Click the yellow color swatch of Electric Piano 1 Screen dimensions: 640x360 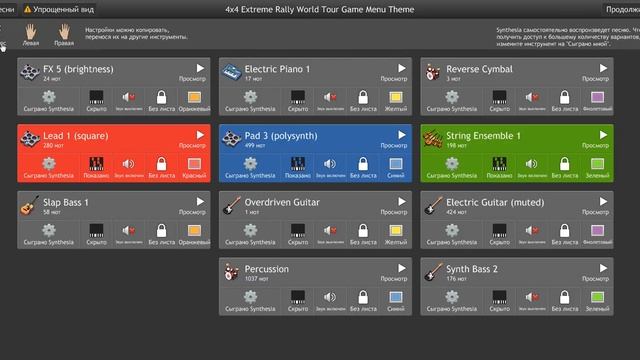pyautogui.click(x=396, y=97)
